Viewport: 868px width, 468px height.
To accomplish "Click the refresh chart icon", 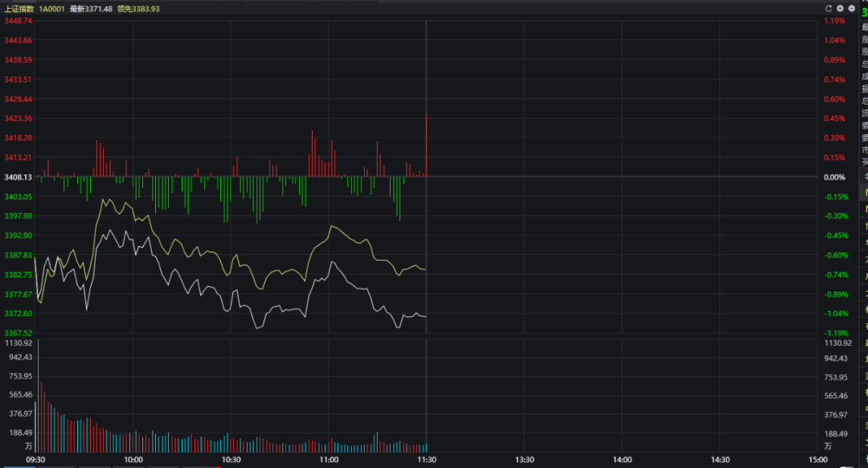I will [x=829, y=8].
